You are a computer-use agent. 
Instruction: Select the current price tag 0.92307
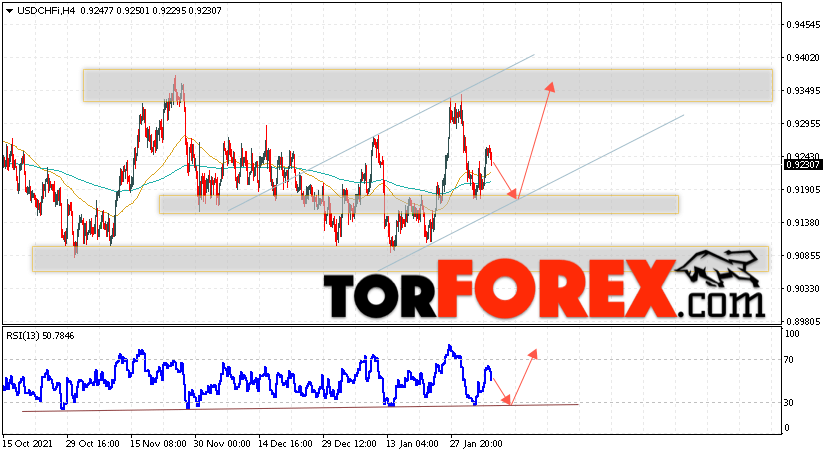point(803,165)
